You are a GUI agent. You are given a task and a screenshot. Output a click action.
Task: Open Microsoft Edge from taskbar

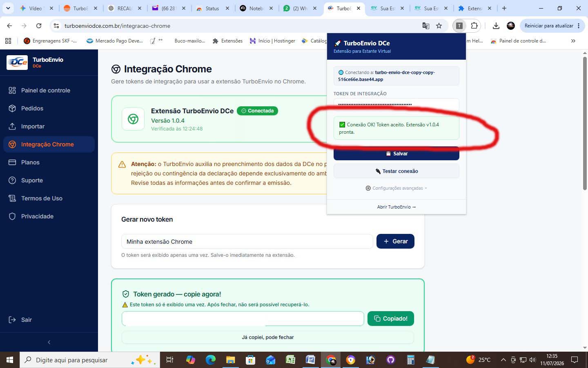pos(210,360)
